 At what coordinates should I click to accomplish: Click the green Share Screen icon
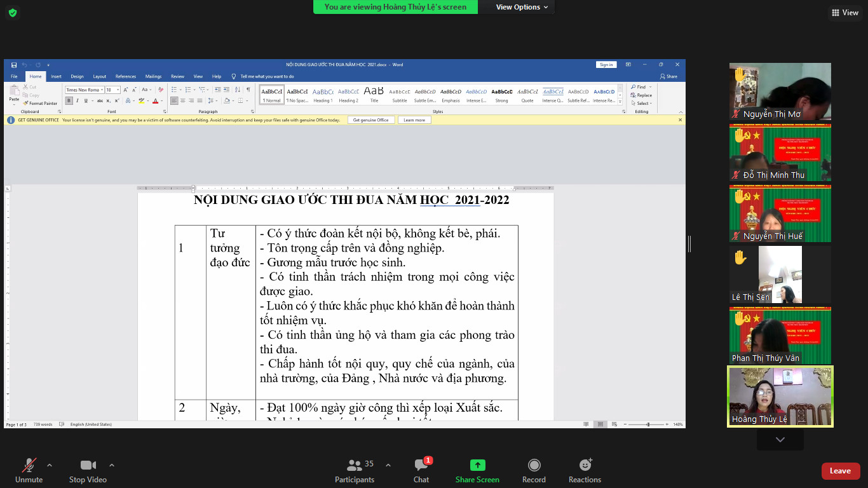pos(477,466)
